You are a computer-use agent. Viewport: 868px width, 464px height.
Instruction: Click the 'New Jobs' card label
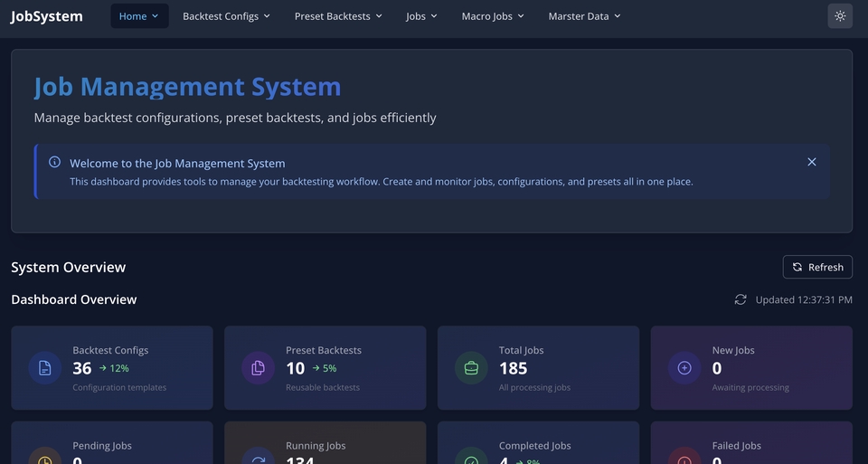coord(733,351)
